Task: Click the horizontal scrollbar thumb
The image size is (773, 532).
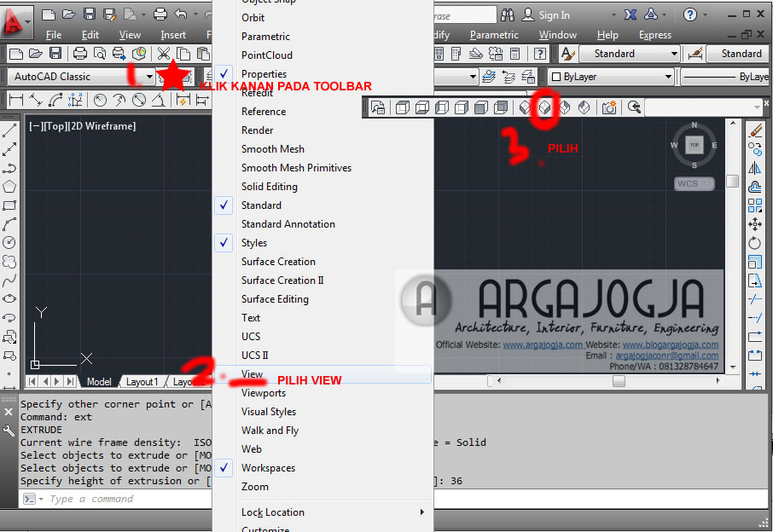Action: [x=619, y=381]
